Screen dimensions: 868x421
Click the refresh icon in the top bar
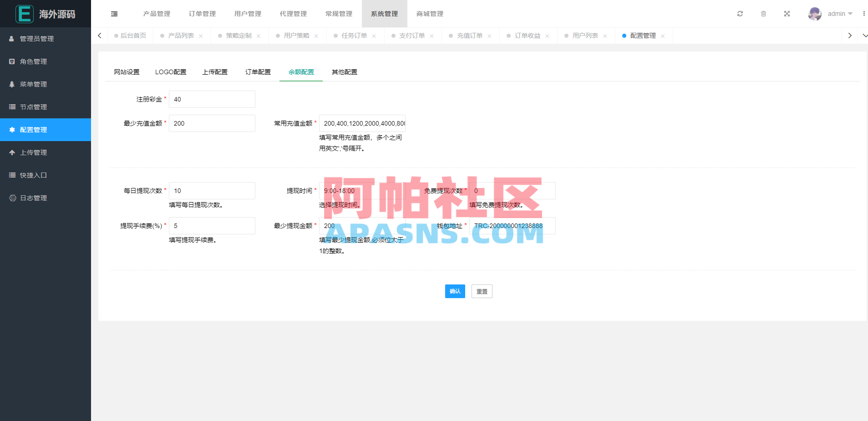[x=740, y=14]
